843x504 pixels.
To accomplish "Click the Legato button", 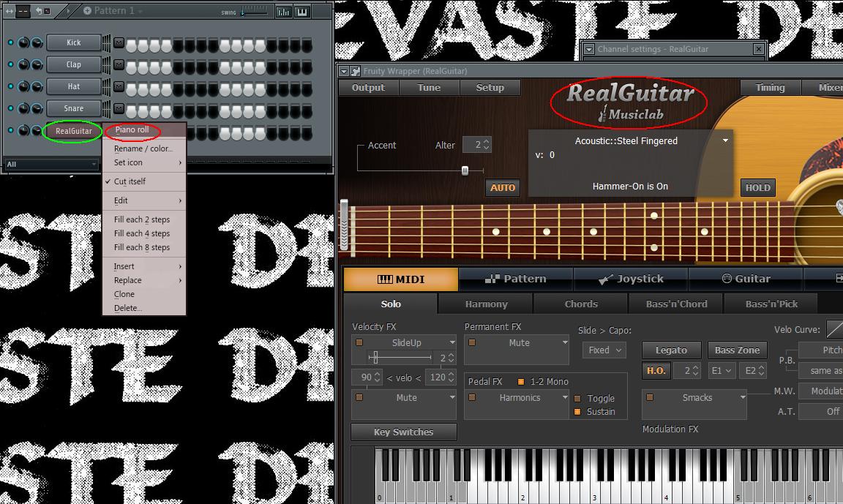I will [x=671, y=350].
